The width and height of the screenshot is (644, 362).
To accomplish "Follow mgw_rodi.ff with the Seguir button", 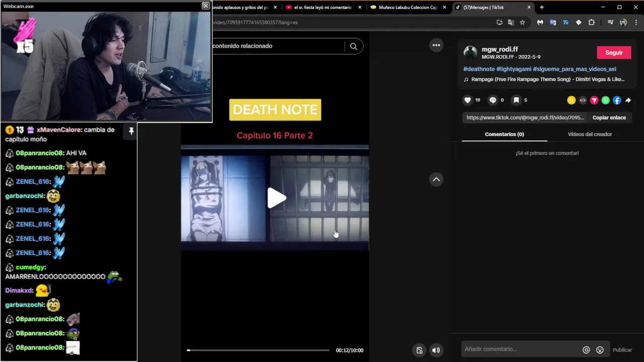I will click(614, 53).
